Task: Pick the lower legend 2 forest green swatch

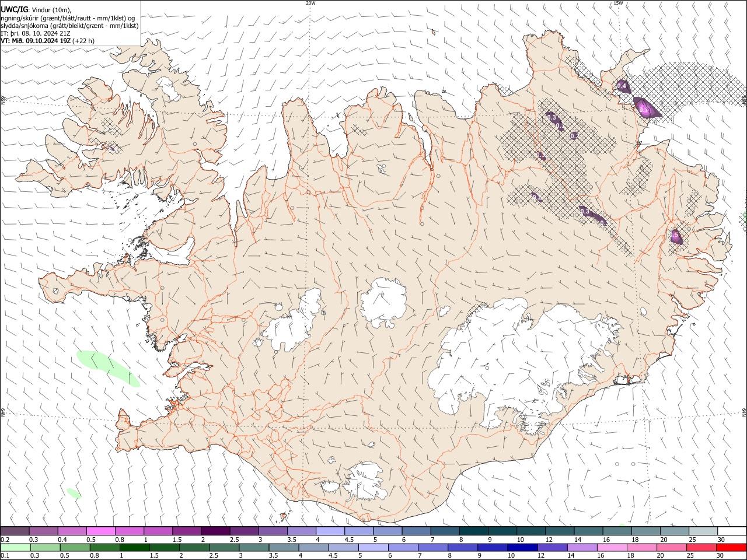Action: pos(194,547)
